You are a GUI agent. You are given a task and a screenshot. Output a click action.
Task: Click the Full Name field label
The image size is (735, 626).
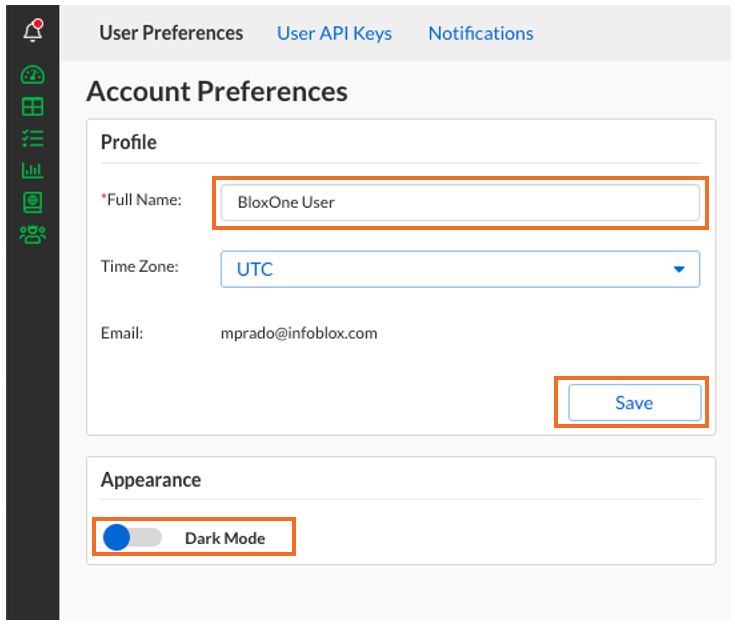click(x=143, y=200)
